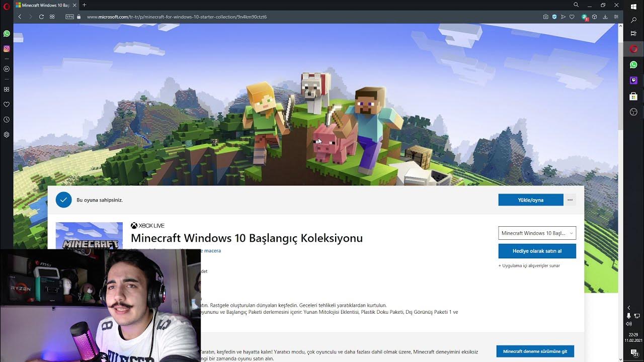Go back to previous page
Screen dimensions: 644x362
pyautogui.click(x=20, y=17)
